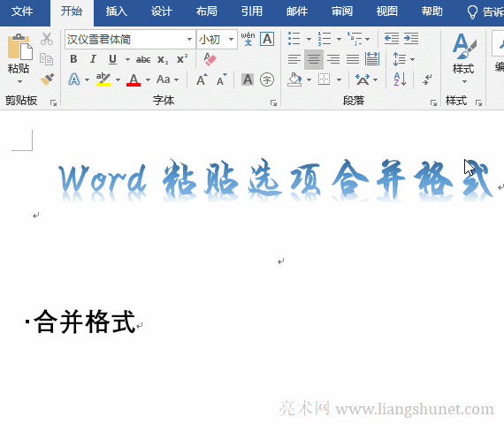Viewport: 504px width, 424px height.
Task: Switch to the 引用 (References) tab
Action: pyautogui.click(x=252, y=11)
